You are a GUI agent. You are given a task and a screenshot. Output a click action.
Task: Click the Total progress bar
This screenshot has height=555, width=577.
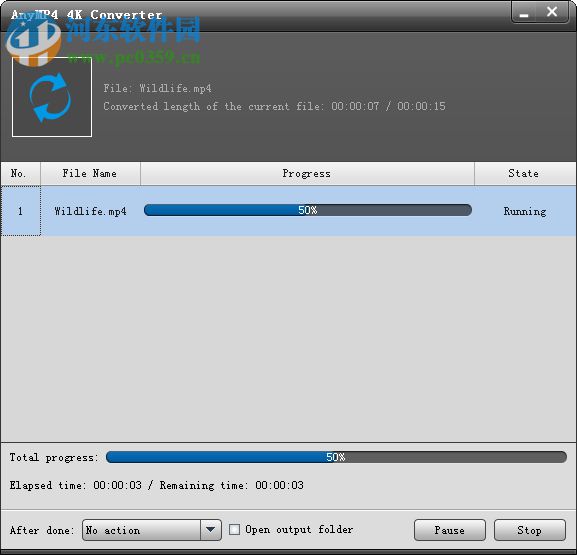click(x=336, y=457)
